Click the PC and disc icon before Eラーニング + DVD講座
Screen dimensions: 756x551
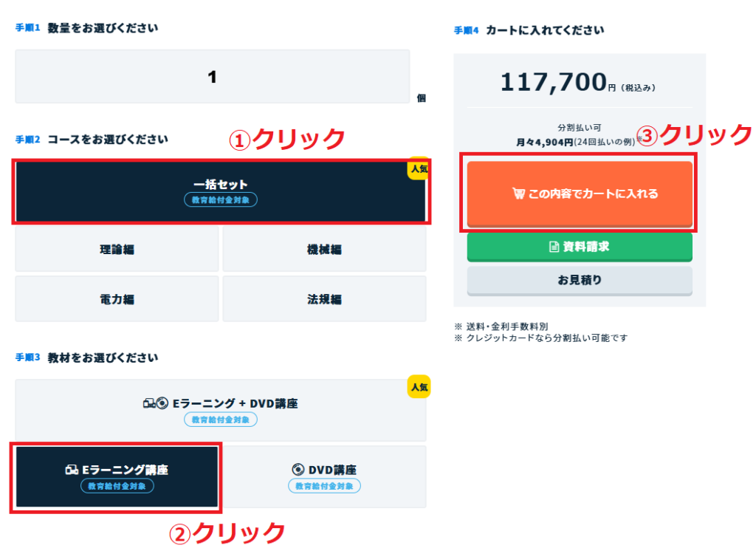pyautogui.click(x=156, y=403)
